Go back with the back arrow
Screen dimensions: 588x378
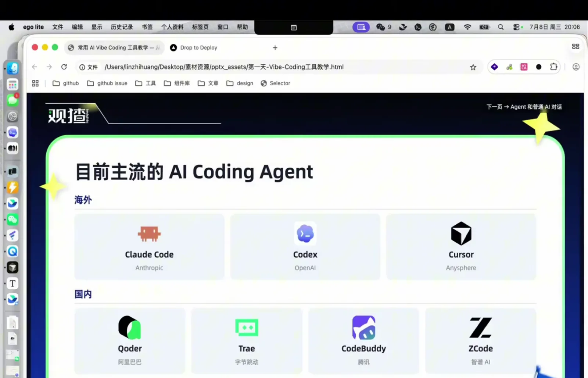pos(35,67)
